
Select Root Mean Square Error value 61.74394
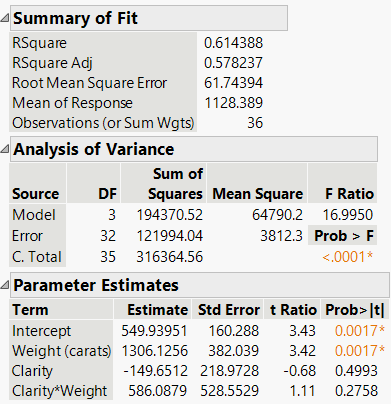pos(233,83)
